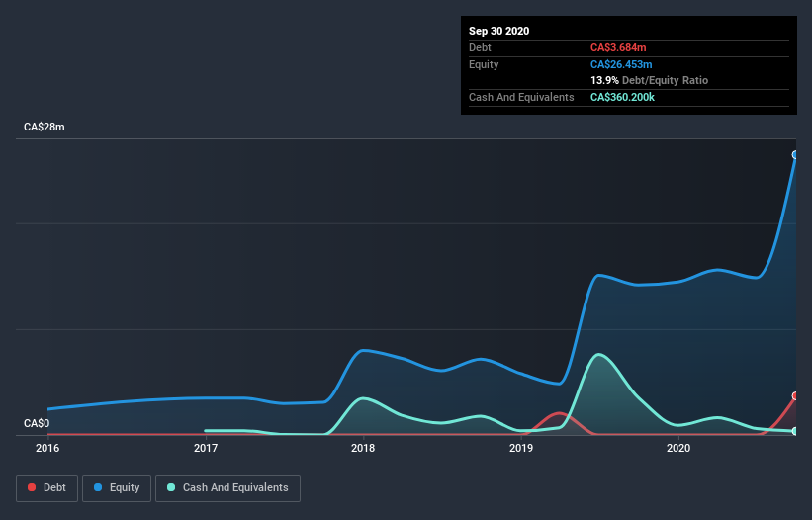Screen dimensions: 812x520
Task: Click the CA$3.684m debt value
Action: (x=618, y=47)
